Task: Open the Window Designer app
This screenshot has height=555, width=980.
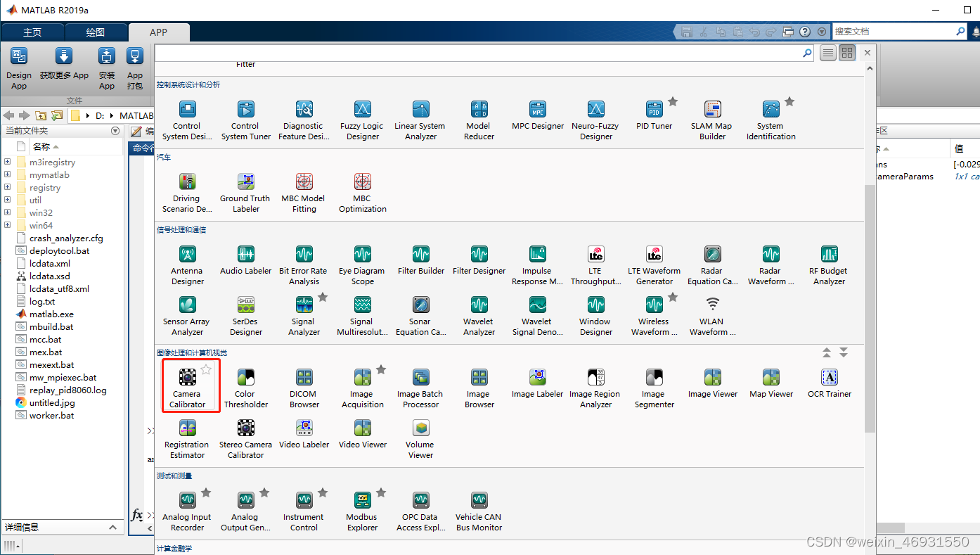Action: point(596,316)
